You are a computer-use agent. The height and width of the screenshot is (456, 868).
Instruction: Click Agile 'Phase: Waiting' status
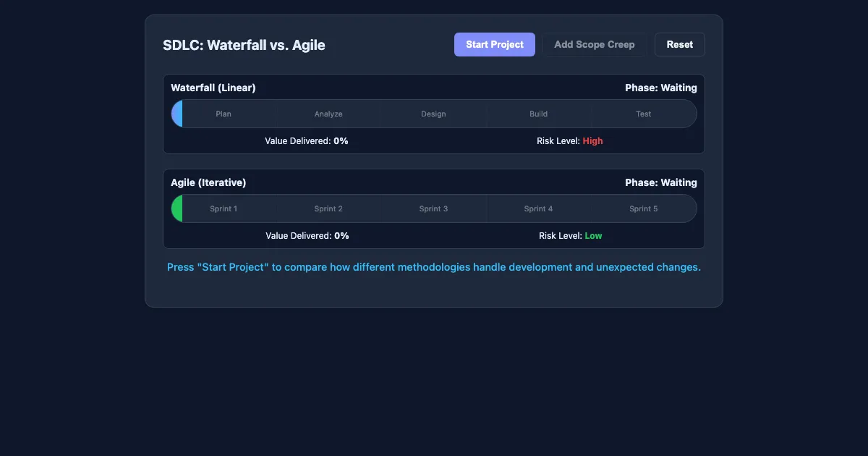click(661, 182)
